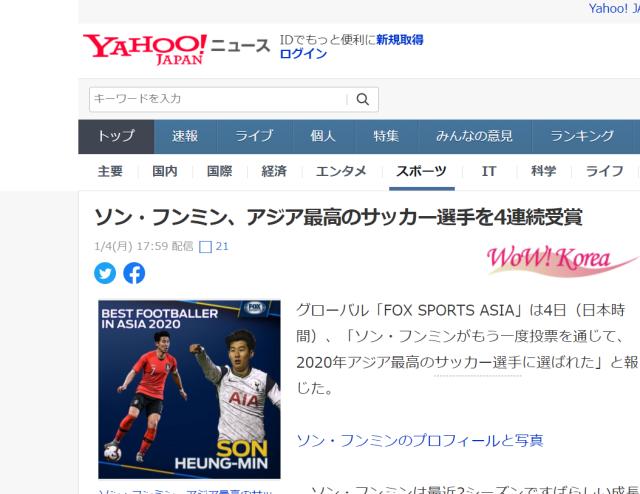Open the Son Heung-Min article image
The image size is (640, 494).
(189, 389)
